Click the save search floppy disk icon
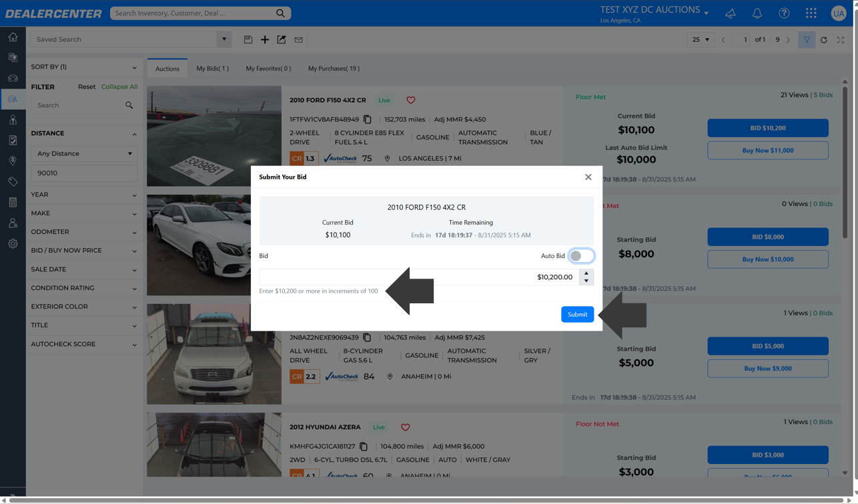Screen dimensions: 858x504 [248, 40]
